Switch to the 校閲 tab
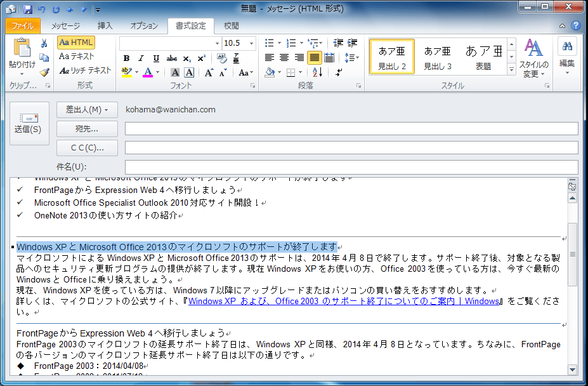The image size is (588, 386). pos(231,25)
